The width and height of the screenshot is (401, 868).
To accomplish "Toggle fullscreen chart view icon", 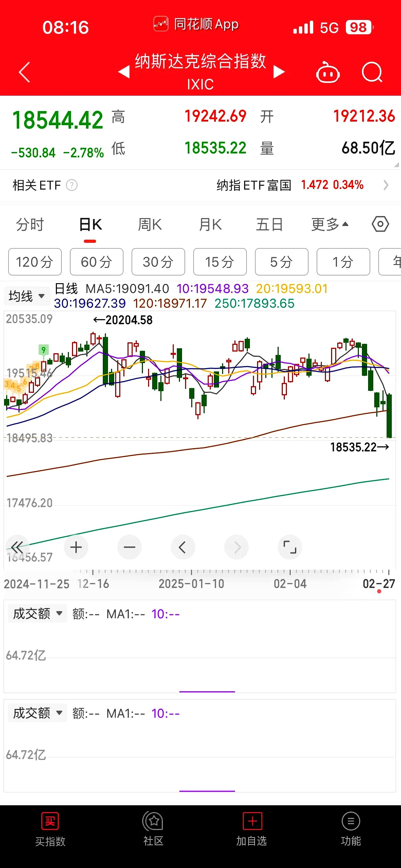I will pyautogui.click(x=290, y=547).
